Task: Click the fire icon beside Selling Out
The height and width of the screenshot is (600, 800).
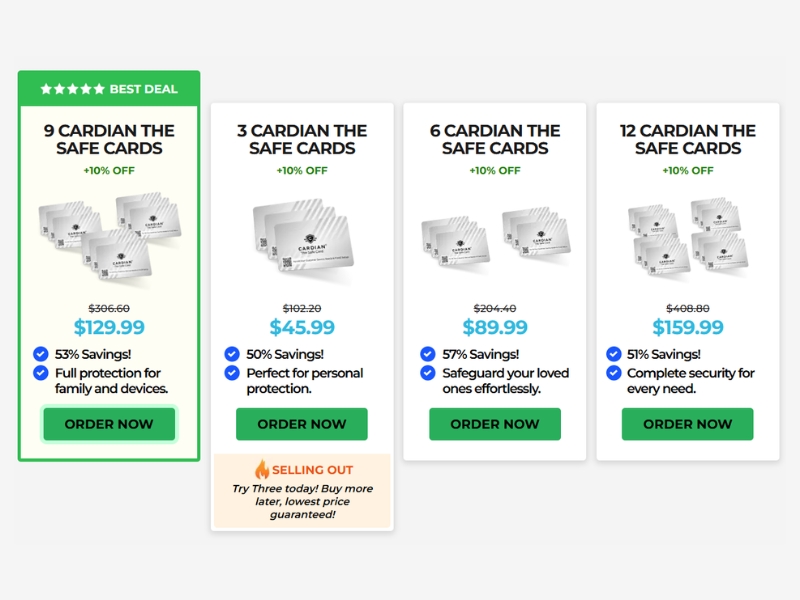Action: pos(262,469)
